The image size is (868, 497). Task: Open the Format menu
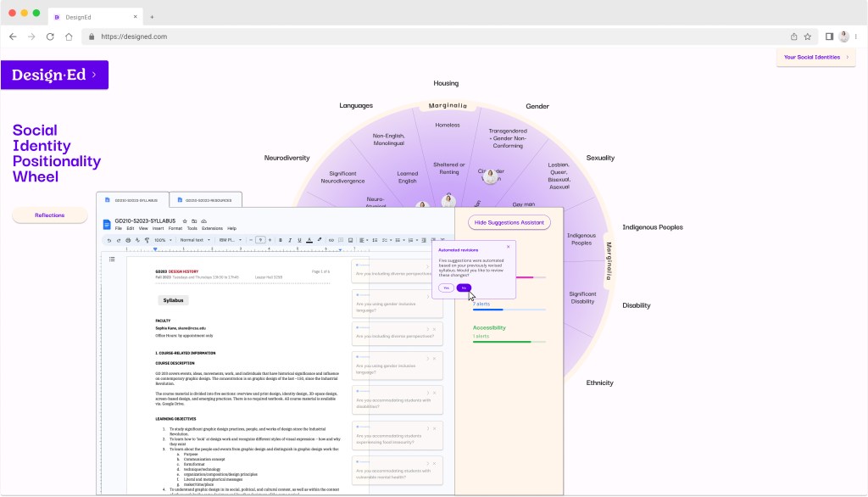[x=175, y=228]
